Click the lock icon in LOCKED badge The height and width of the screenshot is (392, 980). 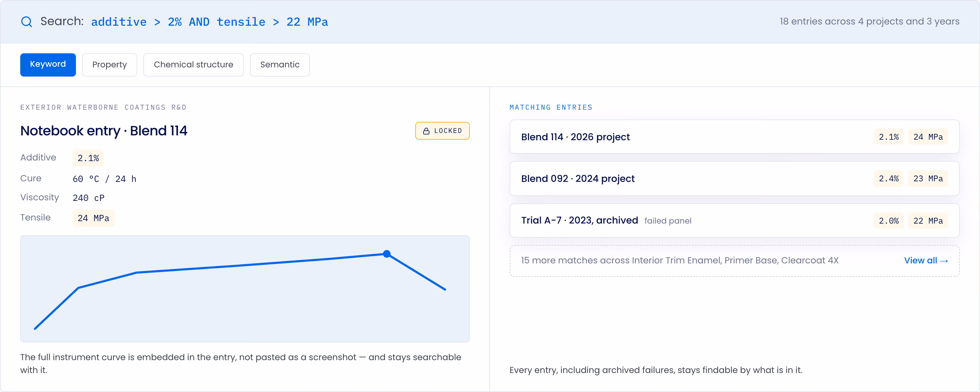point(426,131)
